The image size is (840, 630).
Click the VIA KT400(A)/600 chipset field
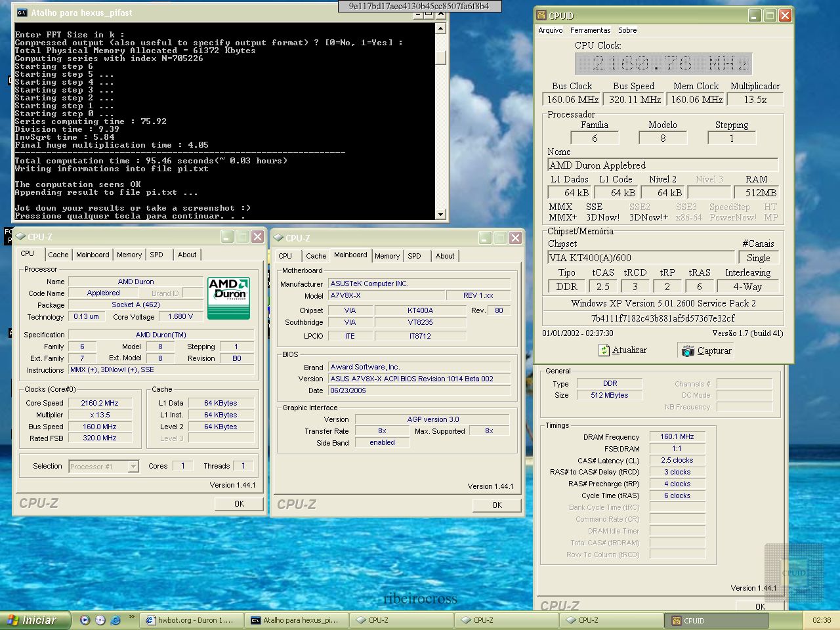click(640, 258)
